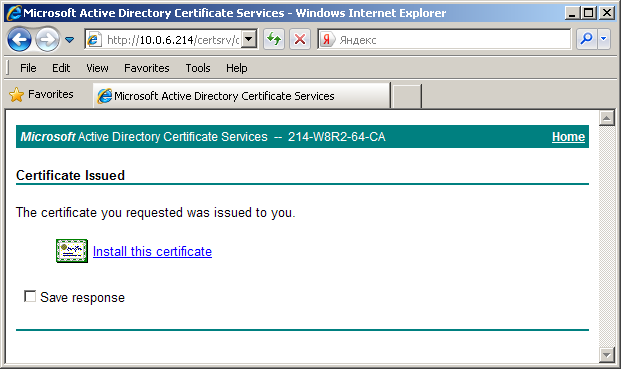The height and width of the screenshot is (369, 621).
Task: Open Favorites center star button
Action: (x=41, y=94)
